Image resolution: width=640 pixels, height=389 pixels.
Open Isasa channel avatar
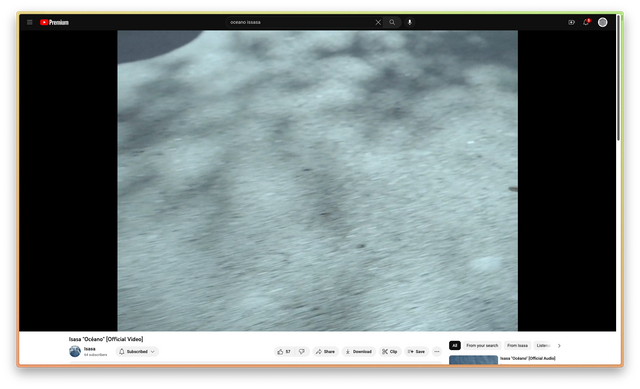pyautogui.click(x=75, y=351)
